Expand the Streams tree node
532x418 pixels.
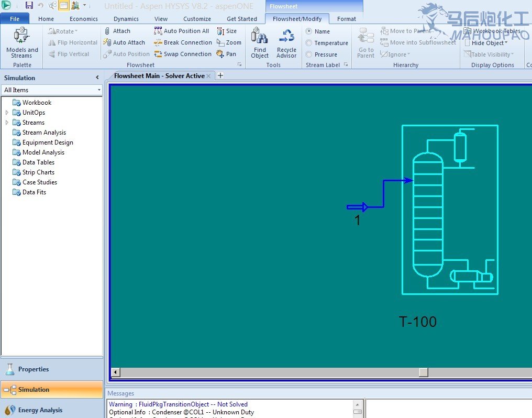point(7,123)
